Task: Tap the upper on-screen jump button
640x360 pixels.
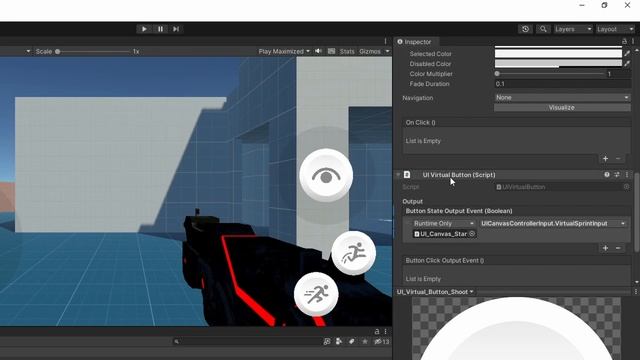Action: coord(354,253)
